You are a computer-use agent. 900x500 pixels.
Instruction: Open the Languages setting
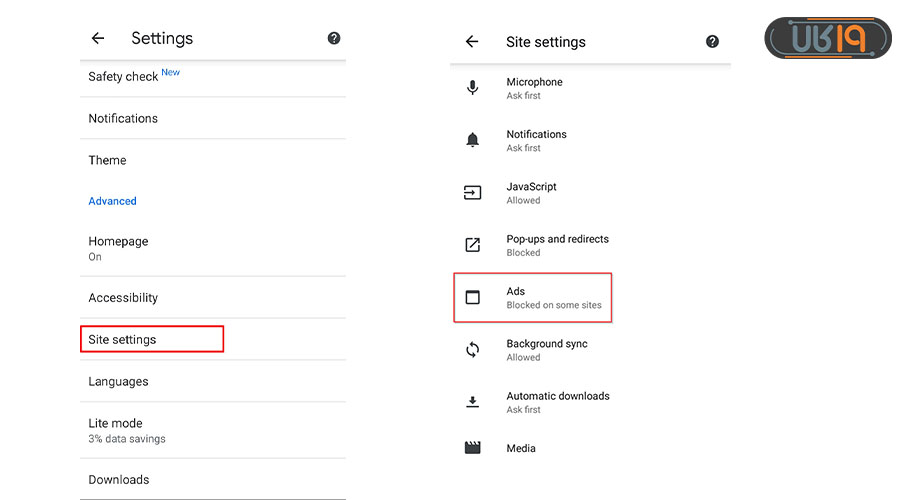(118, 382)
